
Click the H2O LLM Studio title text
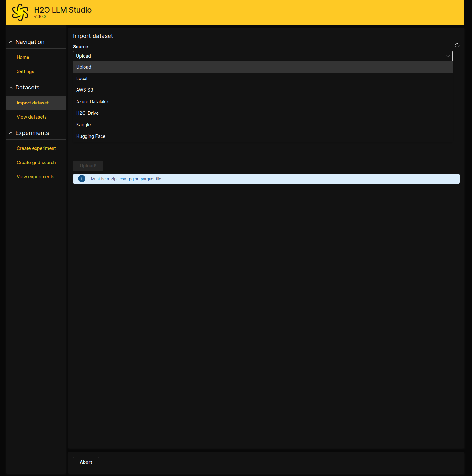[x=63, y=10]
